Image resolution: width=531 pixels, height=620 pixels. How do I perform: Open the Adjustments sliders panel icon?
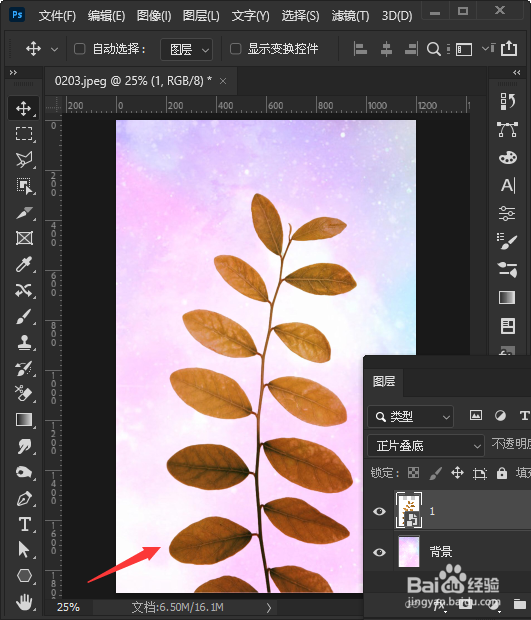507,213
